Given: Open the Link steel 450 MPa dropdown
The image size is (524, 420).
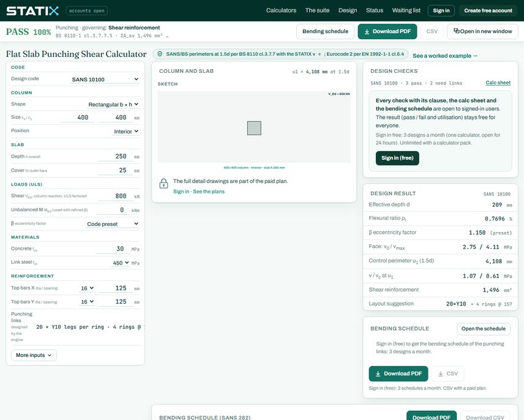Looking at the screenshot, I should 121,263.
